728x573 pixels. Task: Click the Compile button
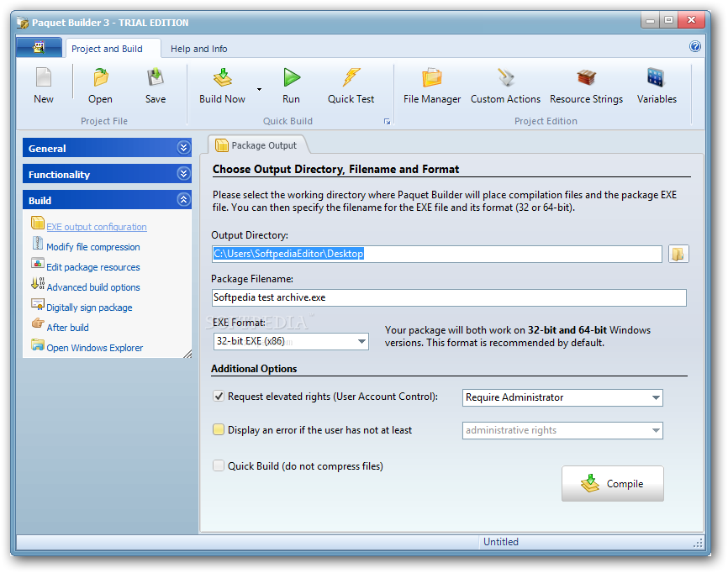click(x=612, y=483)
